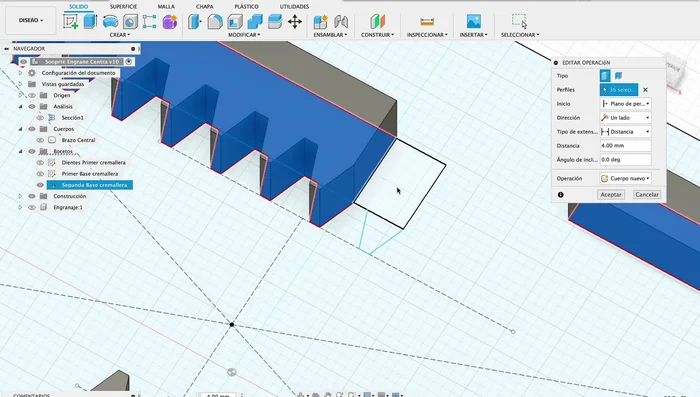Toggle visibility of Segunda Base cremallera sketch
Screen dimensions: 700x397
(x=40, y=185)
